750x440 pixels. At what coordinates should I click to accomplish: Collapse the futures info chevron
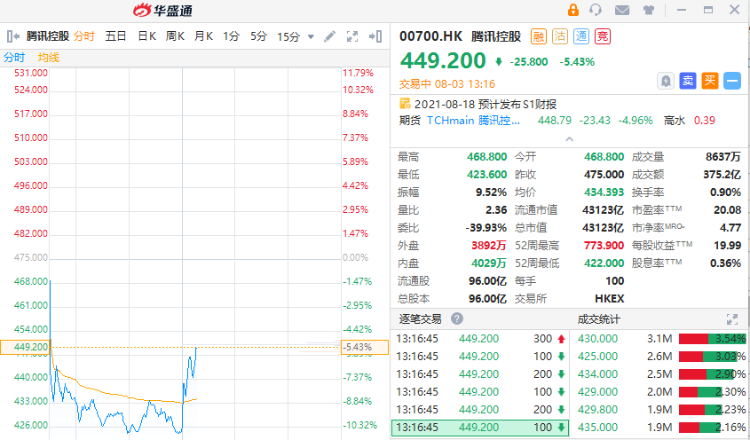(x=569, y=139)
